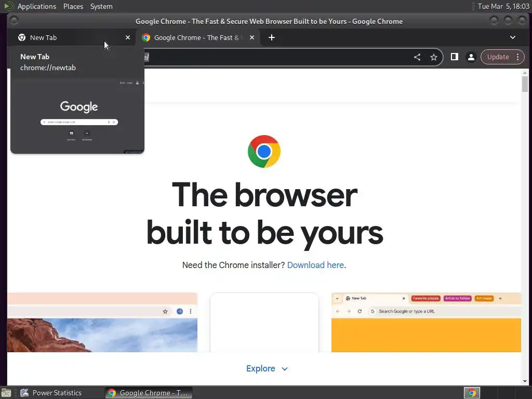Expand the tab search dropdown chevron
The width and height of the screenshot is (532, 399).
pyautogui.click(x=513, y=37)
